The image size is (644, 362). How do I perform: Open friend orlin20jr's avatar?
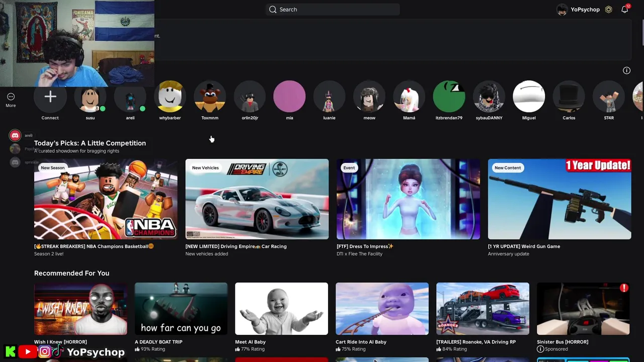tap(250, 97)
